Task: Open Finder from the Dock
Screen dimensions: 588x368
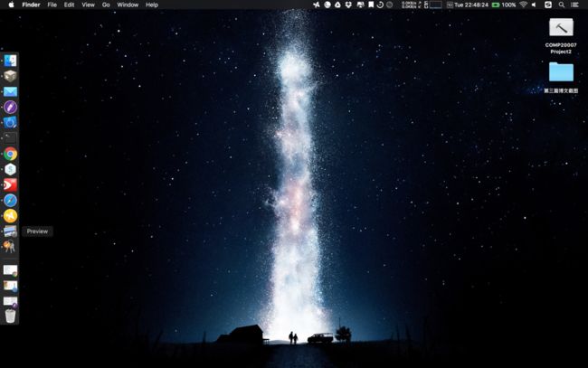Action: 10,61
